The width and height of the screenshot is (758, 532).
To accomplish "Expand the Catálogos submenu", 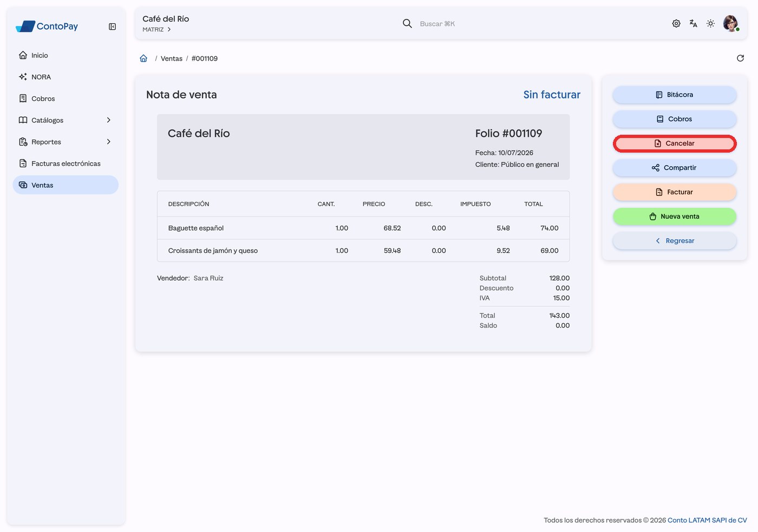I will tap(66, 120).
